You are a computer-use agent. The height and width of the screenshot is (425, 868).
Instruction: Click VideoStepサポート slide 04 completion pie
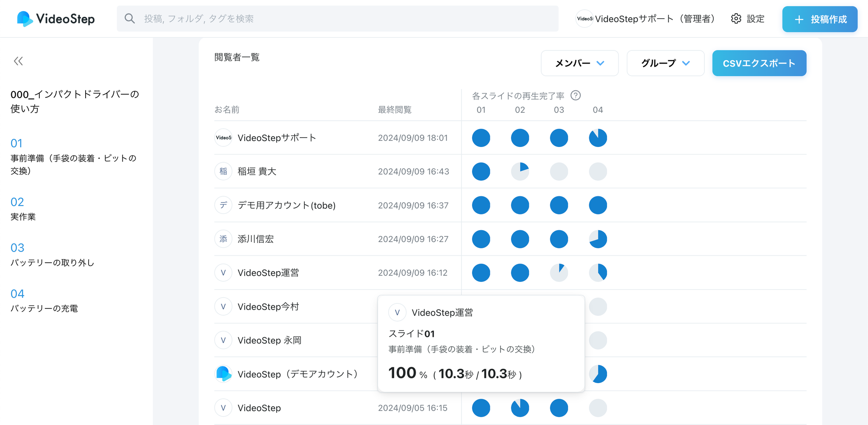point(598,138)
